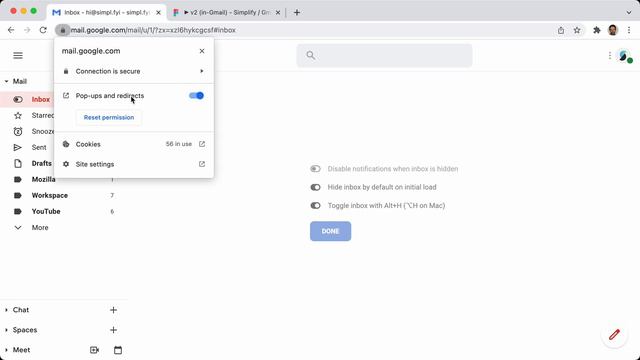Image resolution: width=640 pixels, height=360 pixels.
Task: Open Site settings row in popup
Action: coord(133,164)
